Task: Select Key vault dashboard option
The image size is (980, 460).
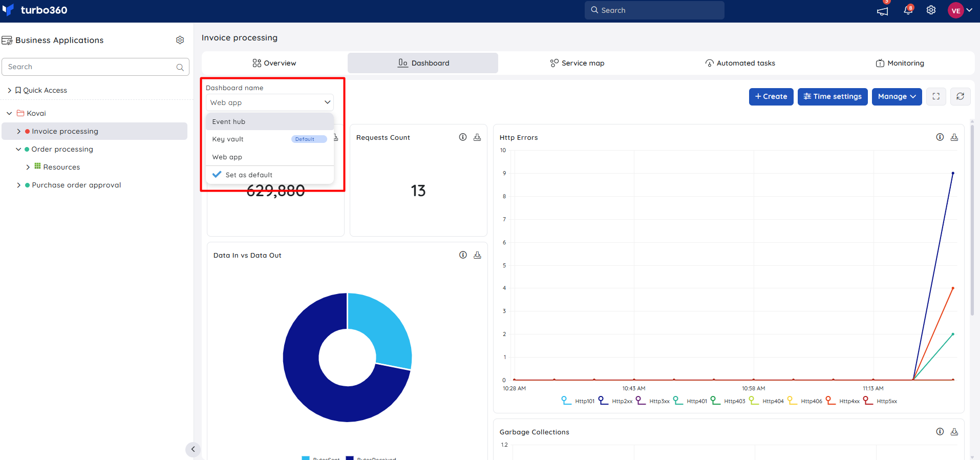Action: 270,139
